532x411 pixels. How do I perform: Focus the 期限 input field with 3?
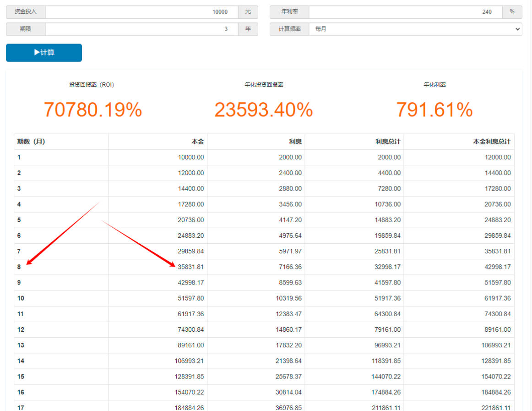pos(142,29)
